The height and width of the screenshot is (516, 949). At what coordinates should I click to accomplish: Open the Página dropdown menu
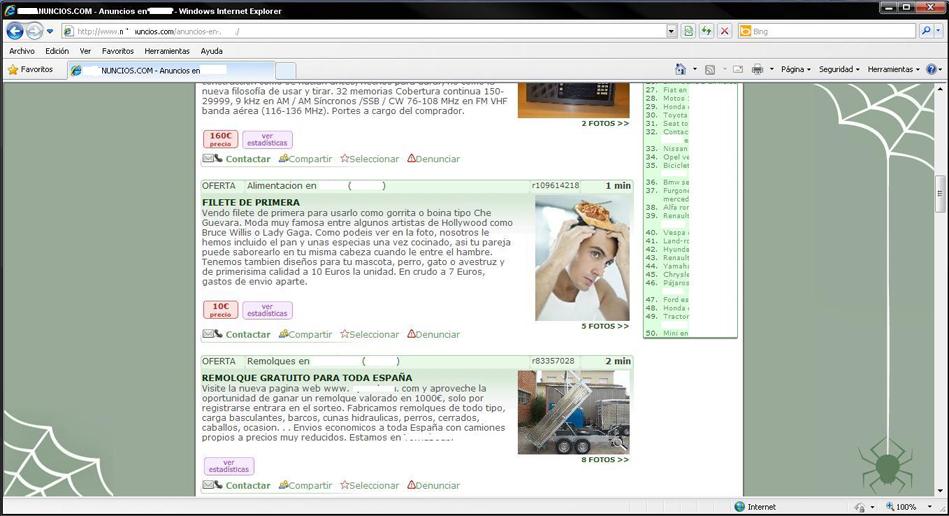point(796,69)
